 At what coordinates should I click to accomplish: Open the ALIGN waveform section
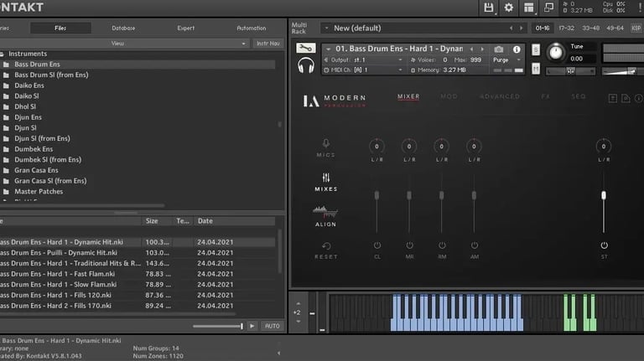[x=325, y=216]
